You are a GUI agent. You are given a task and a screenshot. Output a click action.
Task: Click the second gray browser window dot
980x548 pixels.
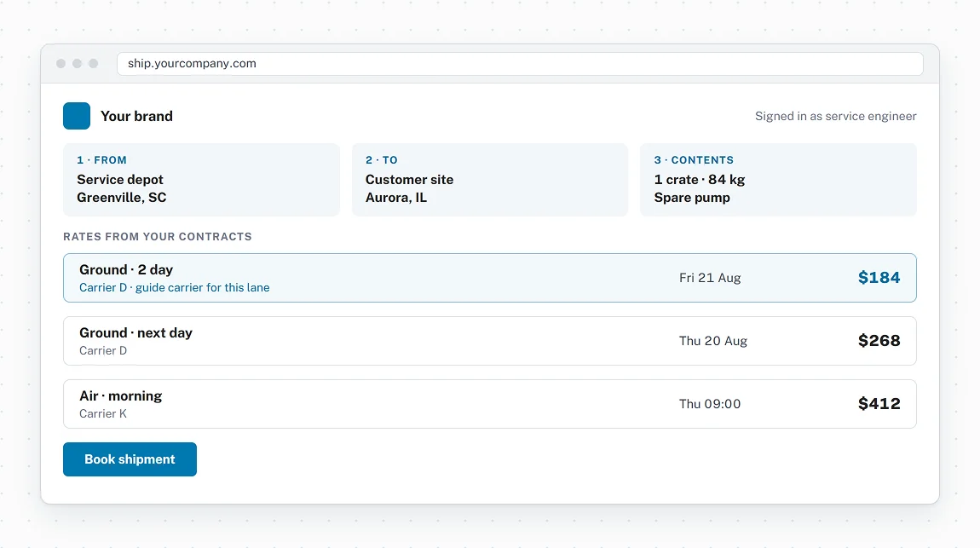(x=77, y=64)
